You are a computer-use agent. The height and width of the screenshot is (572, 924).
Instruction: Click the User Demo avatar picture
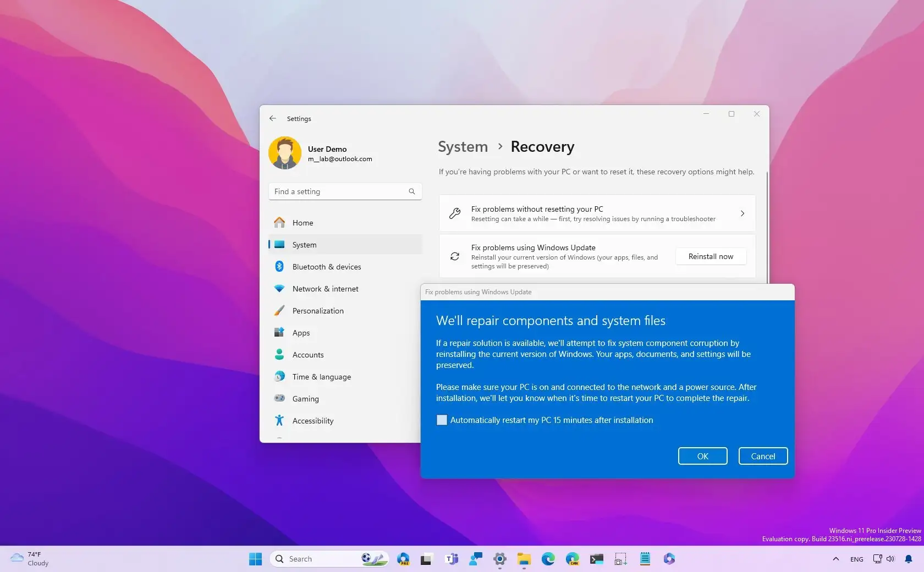coord(285,153)
